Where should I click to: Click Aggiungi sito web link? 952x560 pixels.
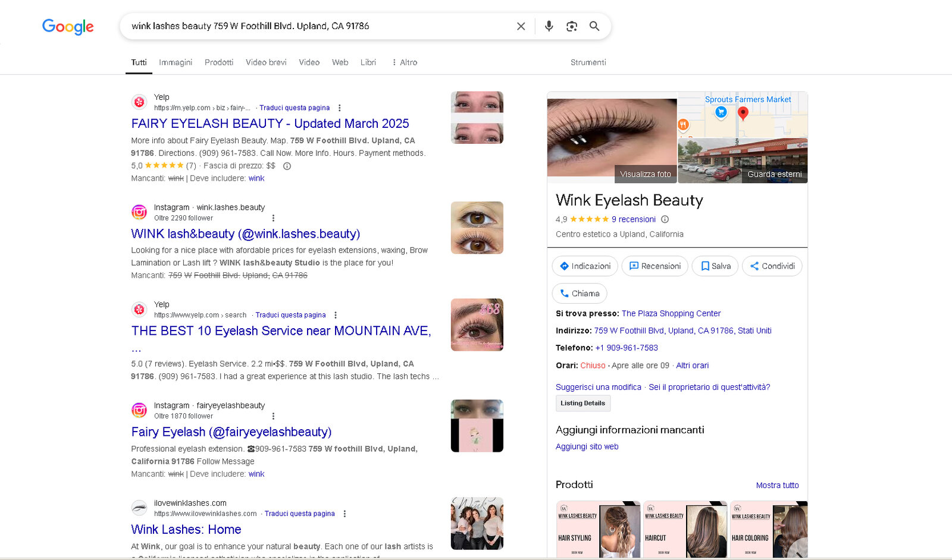pyautogui.click(x=587, y=446)
